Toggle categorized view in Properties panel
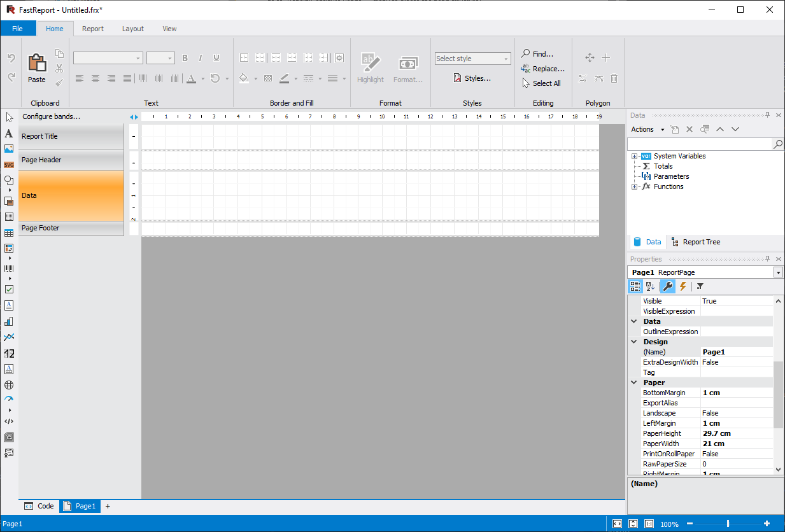Screen dimensions: 785x532 [635, 286]
